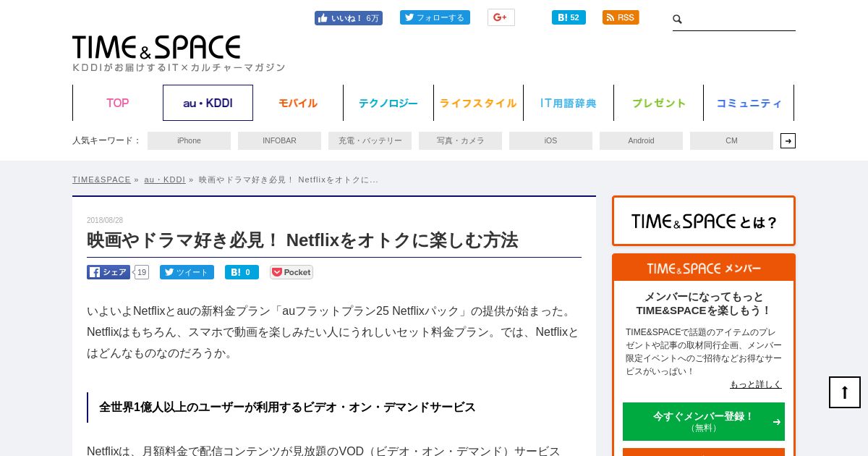Image resolution: width=868 pixels, height=456 pixels.
Task: Click the TIME&SPACE breadcrumb link
Action: pyautogui.click(x=101, y=180)
